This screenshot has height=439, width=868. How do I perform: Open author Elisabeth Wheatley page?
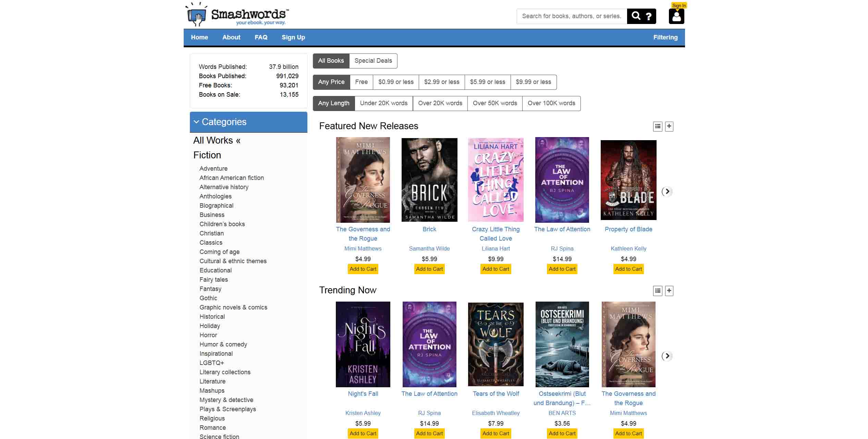tap(496, 413)
